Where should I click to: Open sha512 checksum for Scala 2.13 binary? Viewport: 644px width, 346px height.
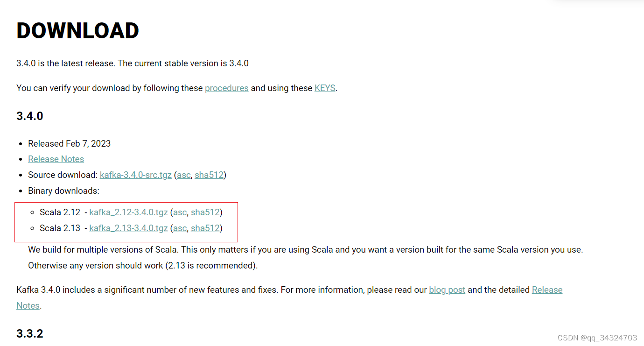(205, 228)
